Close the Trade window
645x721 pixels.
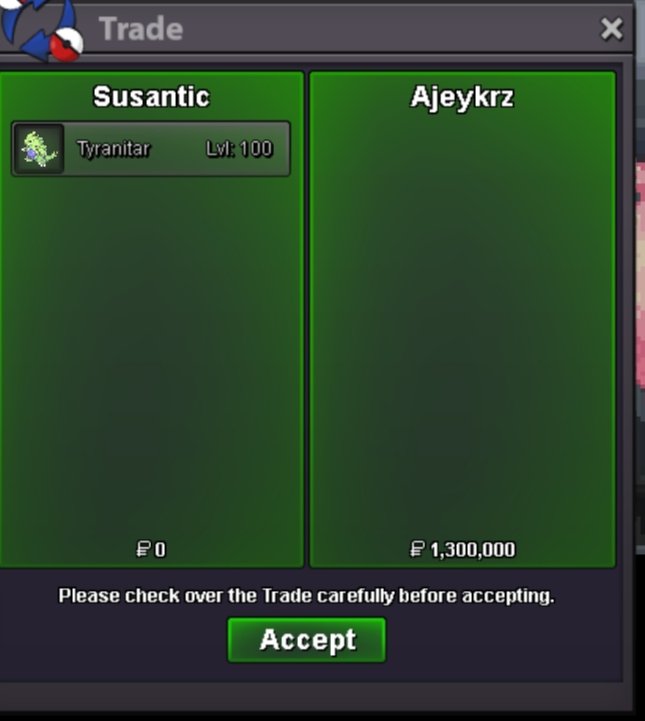[611, 29]
